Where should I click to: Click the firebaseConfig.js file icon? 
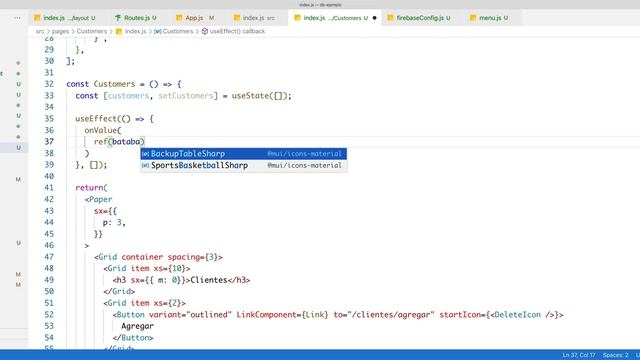tap(390, 18)
